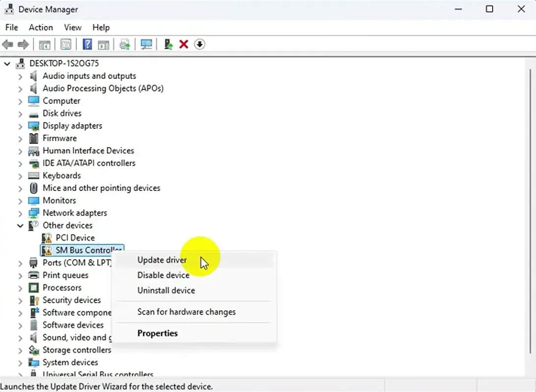The image size is (536, 392).
Task: Open the View menu in menu bar
Action: (x=73, y=28)
